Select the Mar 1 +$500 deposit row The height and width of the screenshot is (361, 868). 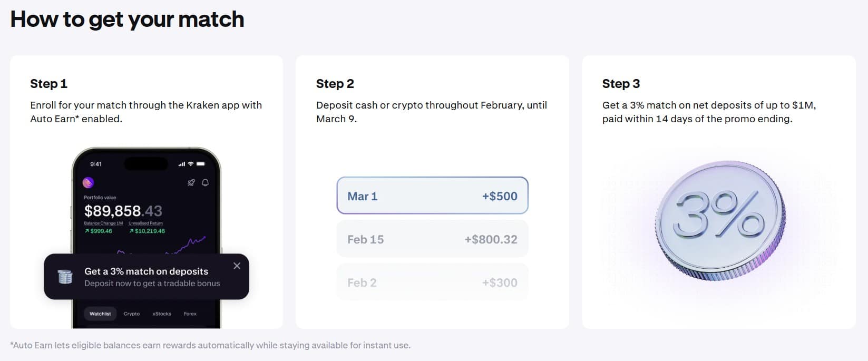(x=432, y=196)
